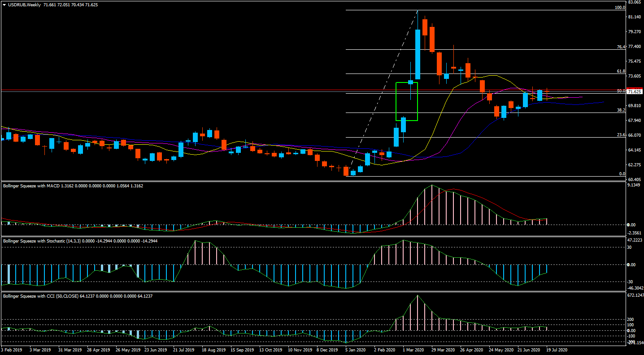Click the 62.275 price axis value
Image resolution: width=644 pixels, height=355 pixels.
[x=634, y=165]
